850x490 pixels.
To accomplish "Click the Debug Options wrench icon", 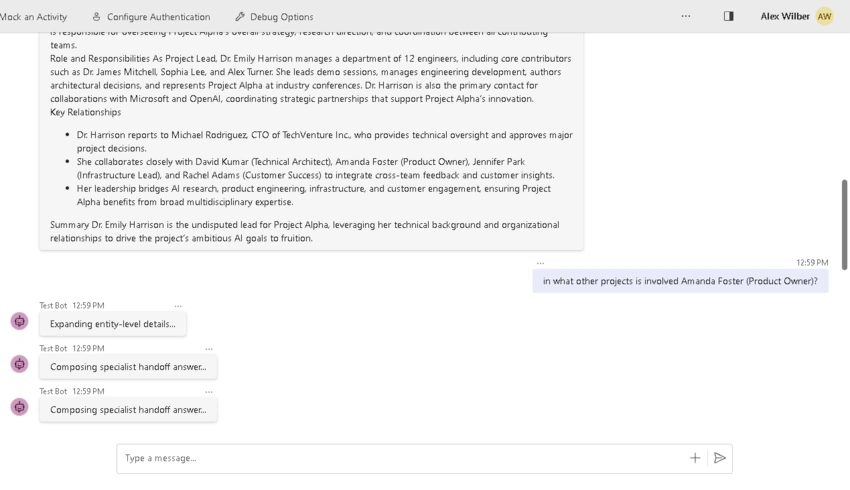I will 240,17.
